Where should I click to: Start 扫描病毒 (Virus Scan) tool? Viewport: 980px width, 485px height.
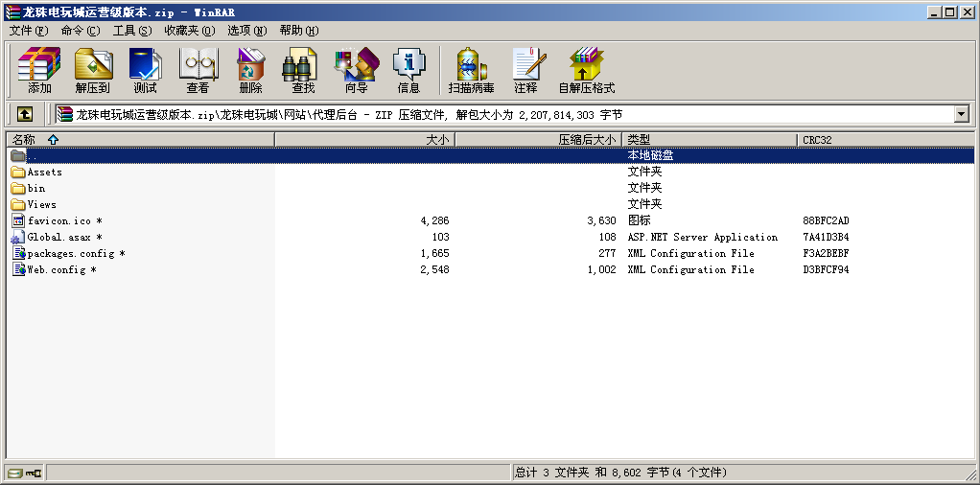point(471,70)
